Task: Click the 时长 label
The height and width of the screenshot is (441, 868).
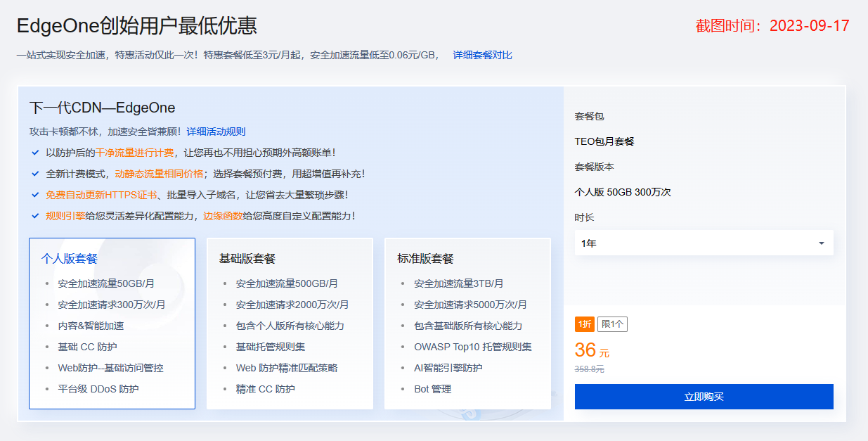Action: [x=584, y=217]
